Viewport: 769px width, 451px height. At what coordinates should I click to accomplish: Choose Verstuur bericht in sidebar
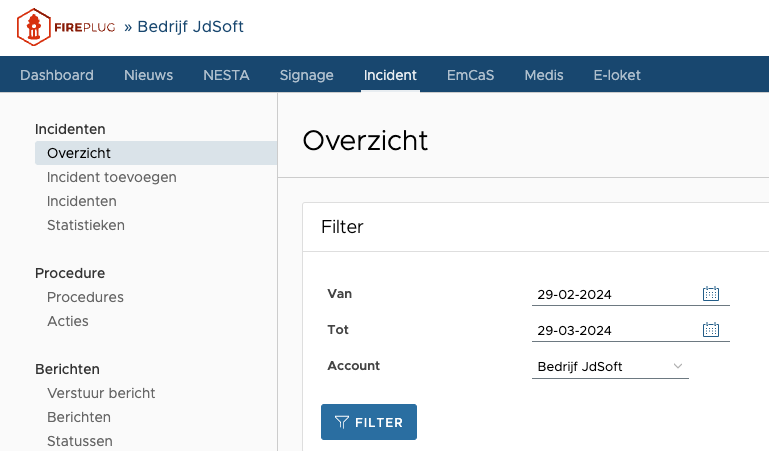click(101, 393)
